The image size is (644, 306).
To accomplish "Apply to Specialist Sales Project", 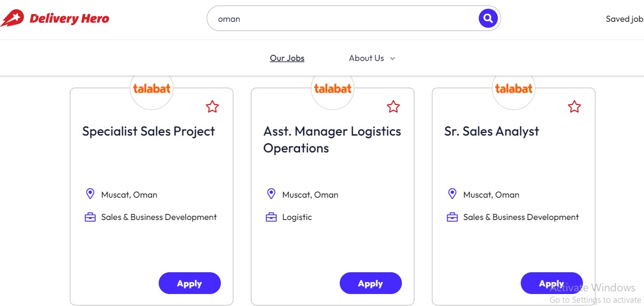I will (190, 284).
